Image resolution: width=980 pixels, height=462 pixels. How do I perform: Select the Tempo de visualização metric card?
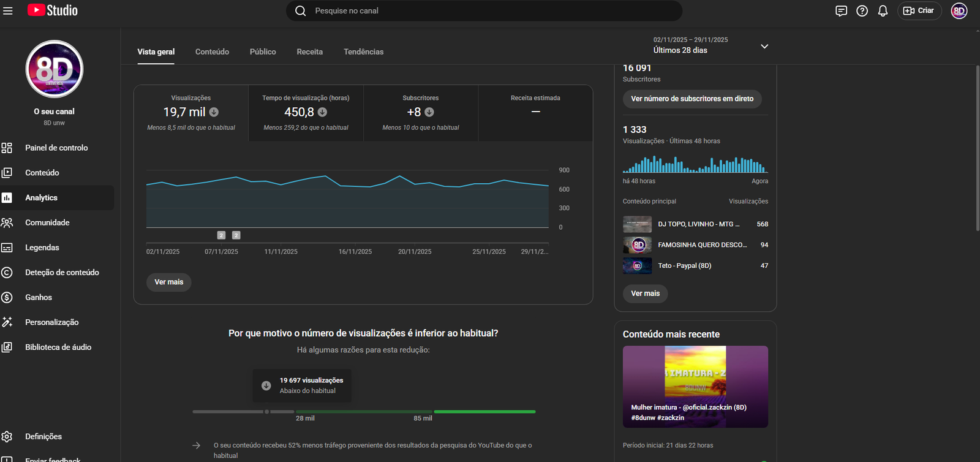tap(306, 113)
